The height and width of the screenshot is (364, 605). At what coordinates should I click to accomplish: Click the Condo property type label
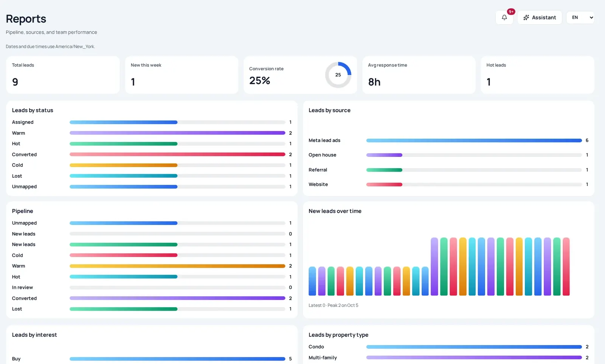(x=316, y=347)
